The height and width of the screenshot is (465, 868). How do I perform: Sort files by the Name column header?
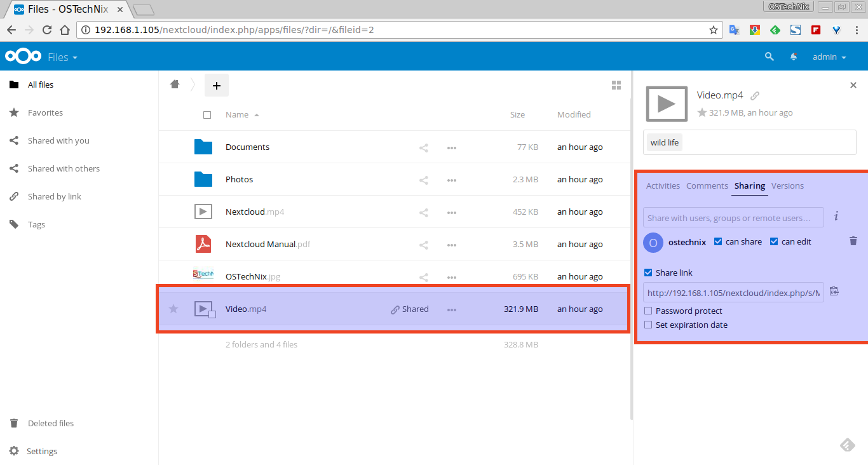[237, 115]
